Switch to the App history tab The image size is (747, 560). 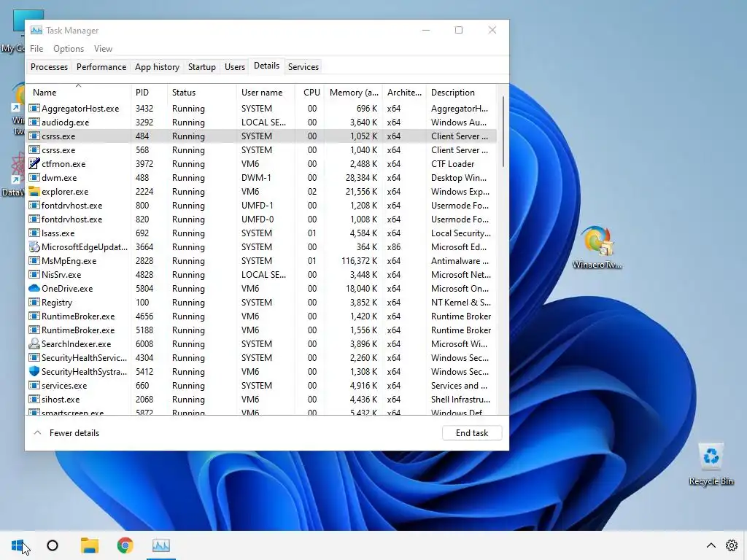(158, 67)
